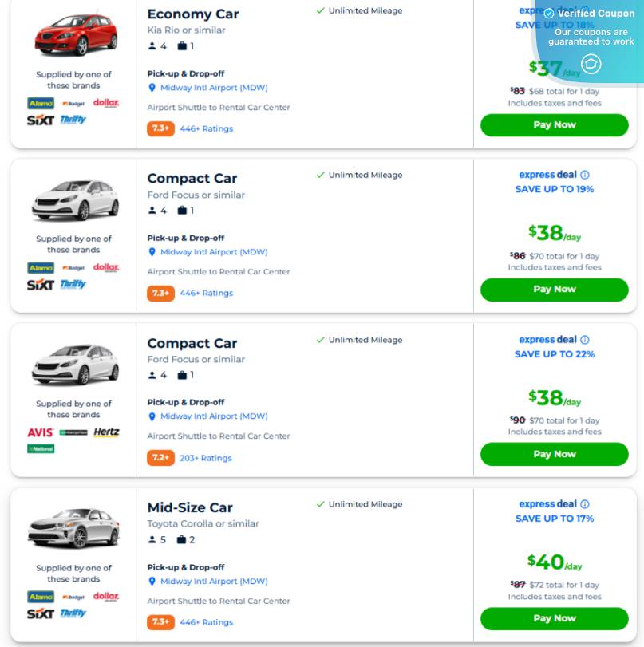Open express deal info for Mid-Size Car
Viewport: 644px width, 647px height.
[x=585, y=504]
